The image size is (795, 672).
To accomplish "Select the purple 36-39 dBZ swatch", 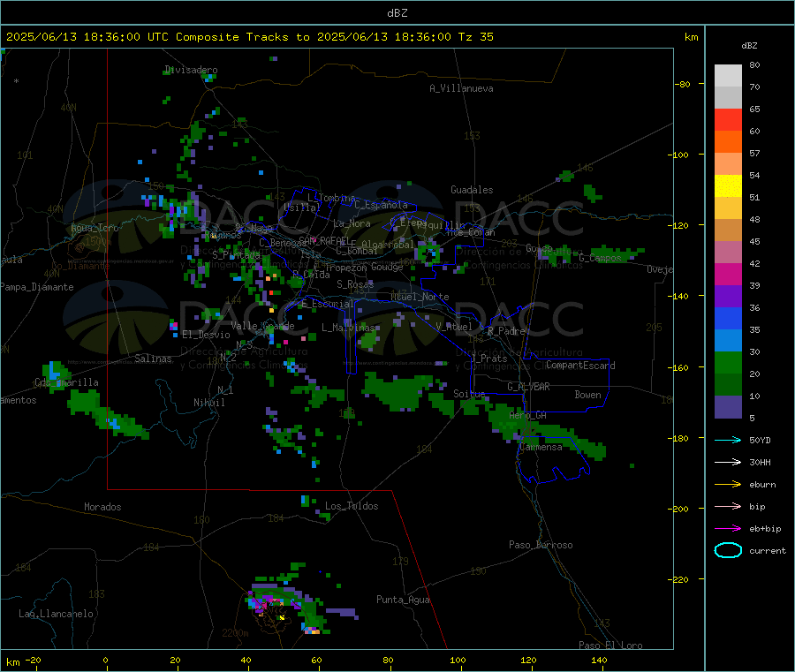I will coord(728,297).
